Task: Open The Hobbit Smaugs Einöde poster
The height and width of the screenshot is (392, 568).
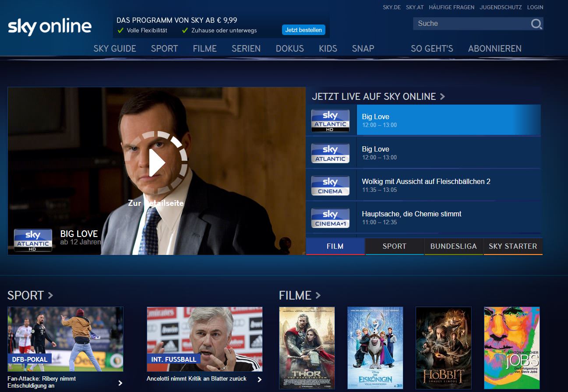Action: (x=444, y=348)
